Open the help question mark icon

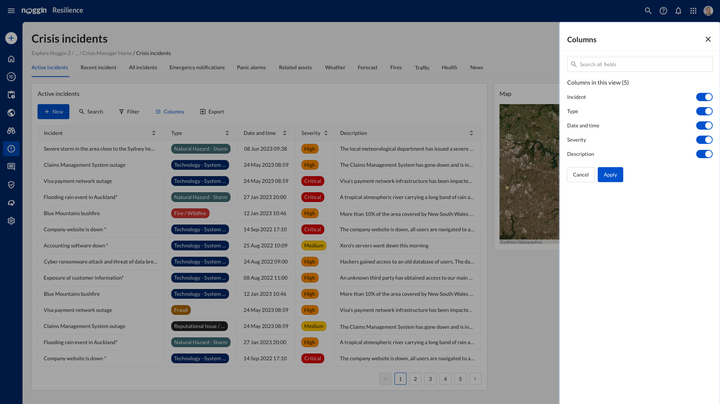(x=663, y=11)
